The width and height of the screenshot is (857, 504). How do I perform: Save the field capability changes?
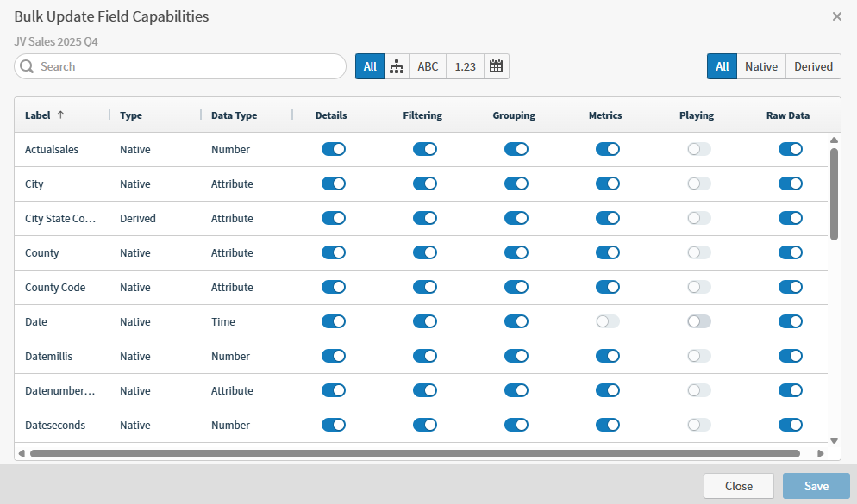coord(816,485)
